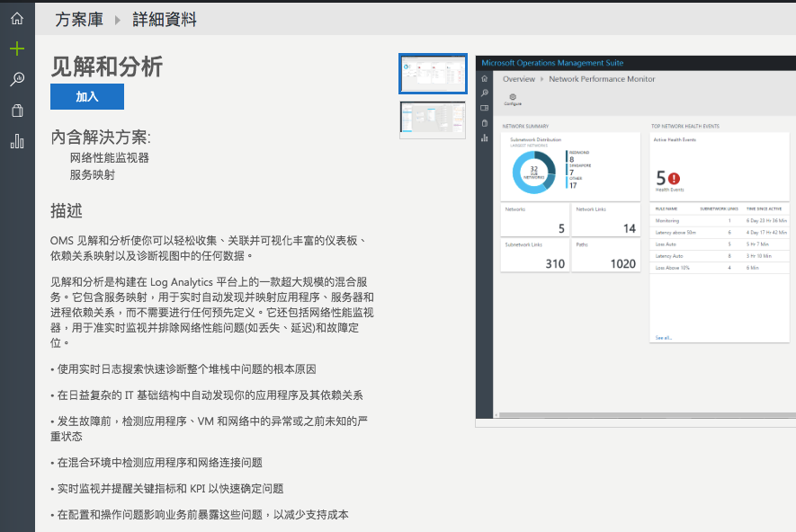Click the home icon in preview sidebar

(485, 78)
